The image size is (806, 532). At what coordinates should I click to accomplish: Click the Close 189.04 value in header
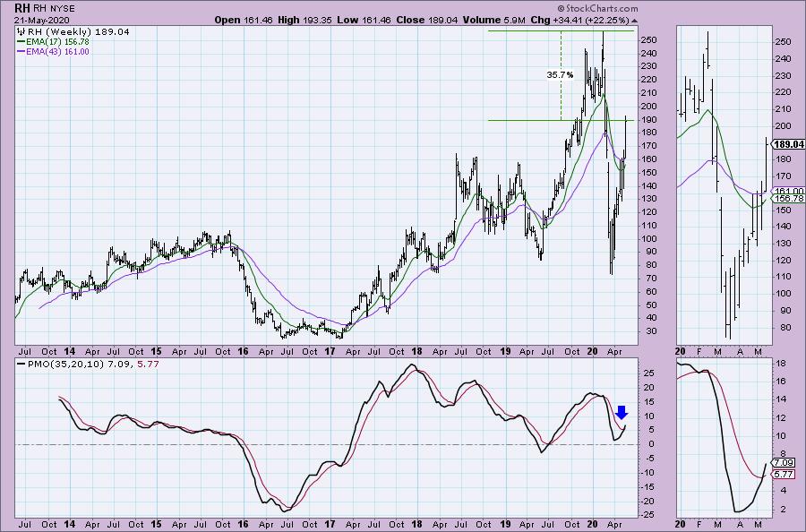click(425, 20)
